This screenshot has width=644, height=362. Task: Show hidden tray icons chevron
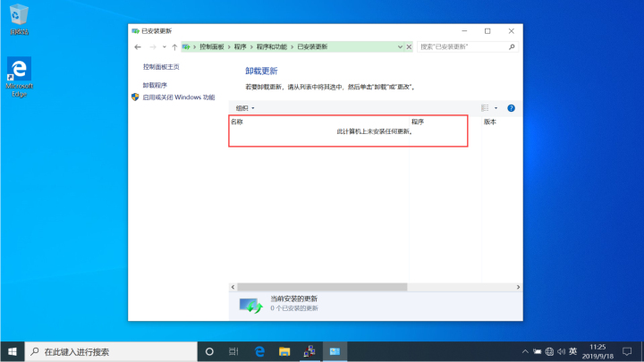coord(525,352)
